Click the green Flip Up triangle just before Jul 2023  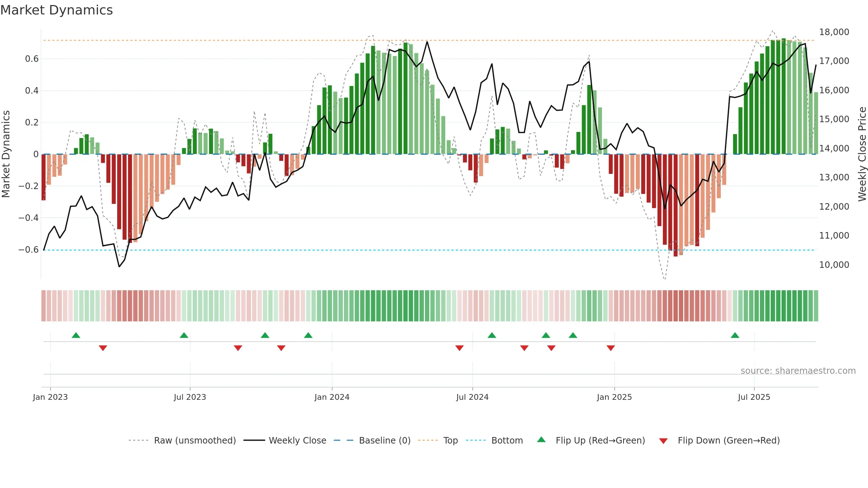(184, 335)
